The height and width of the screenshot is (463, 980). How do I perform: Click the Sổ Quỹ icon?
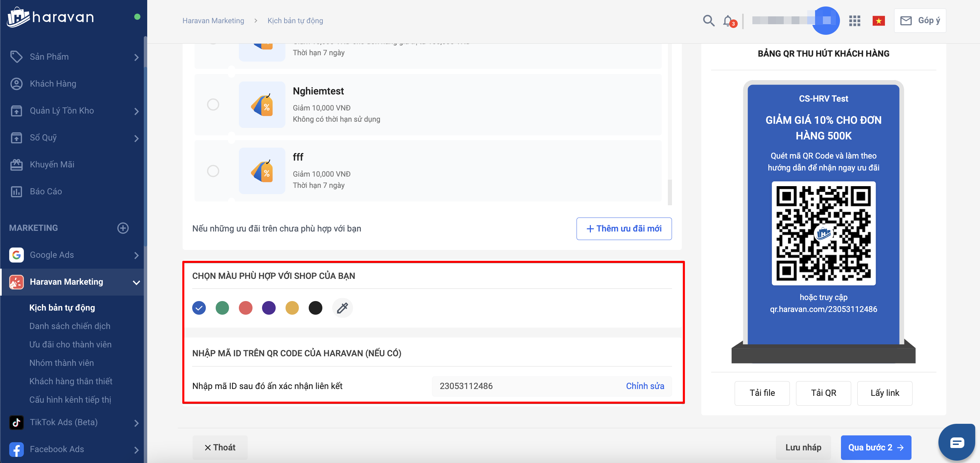[x=16, y=137]
